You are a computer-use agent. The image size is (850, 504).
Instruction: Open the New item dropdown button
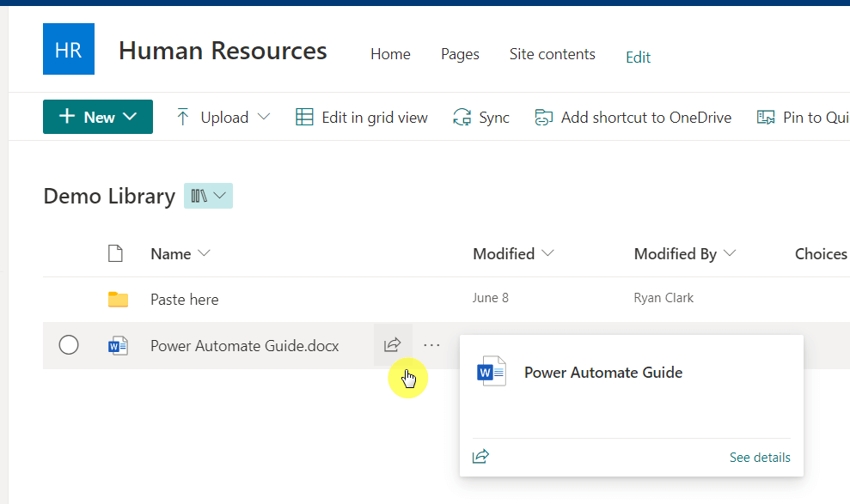pos(98,117)
